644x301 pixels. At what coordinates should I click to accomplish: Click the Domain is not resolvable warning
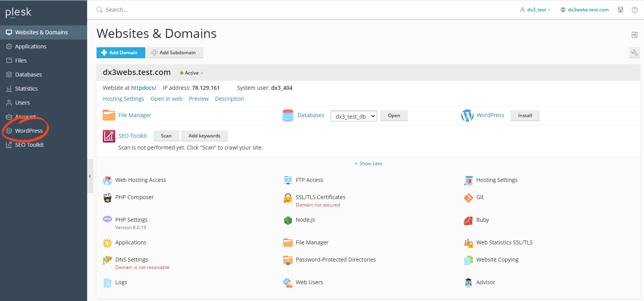pos(142,267)
